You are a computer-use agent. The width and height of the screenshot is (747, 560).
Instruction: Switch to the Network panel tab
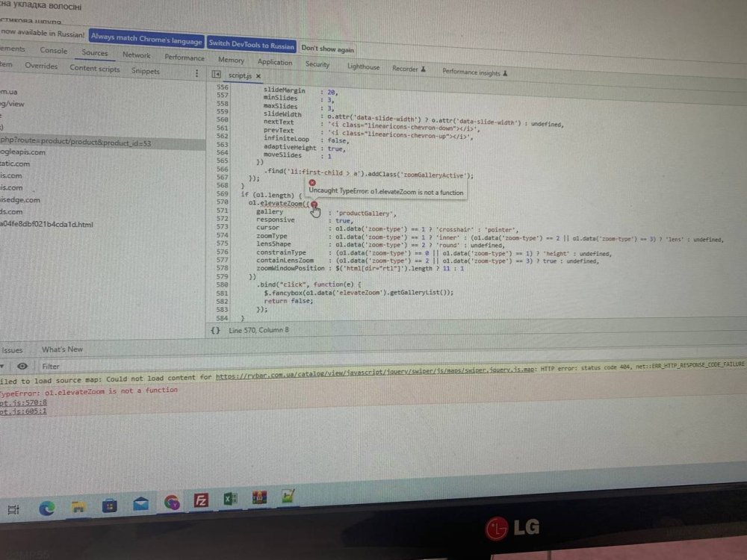coord(136,55)
